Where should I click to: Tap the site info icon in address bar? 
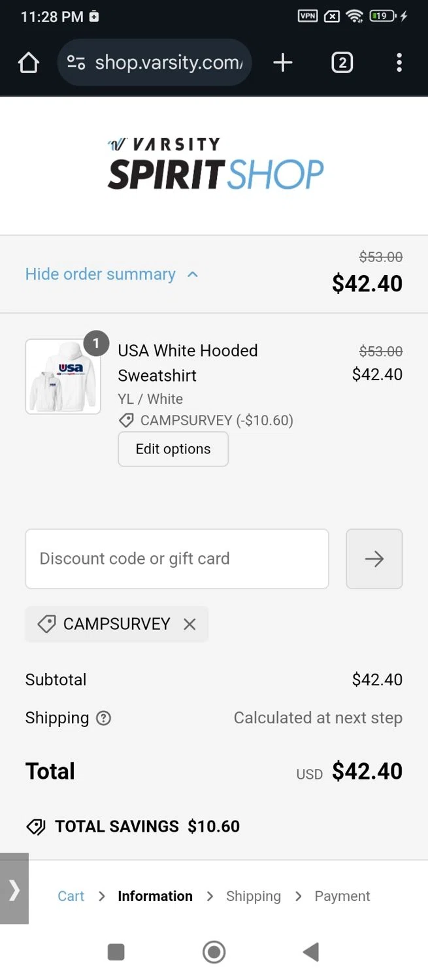pos(76,63)
